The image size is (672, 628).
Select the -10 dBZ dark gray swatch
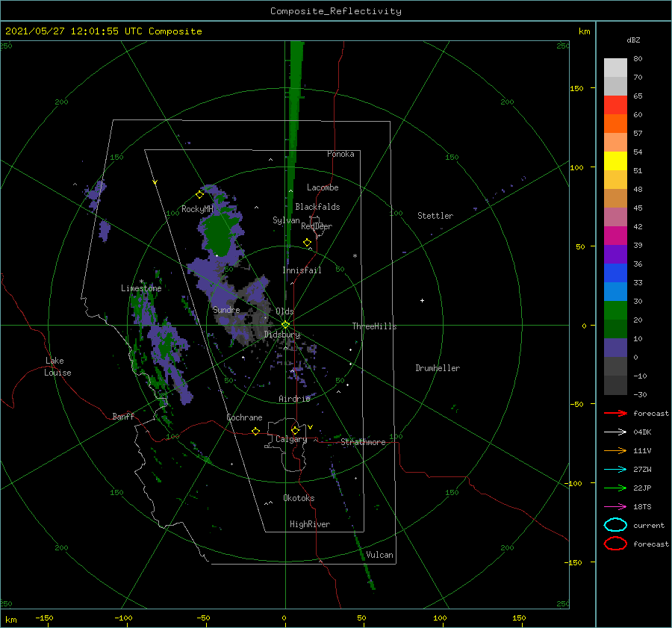click(615, 385)
